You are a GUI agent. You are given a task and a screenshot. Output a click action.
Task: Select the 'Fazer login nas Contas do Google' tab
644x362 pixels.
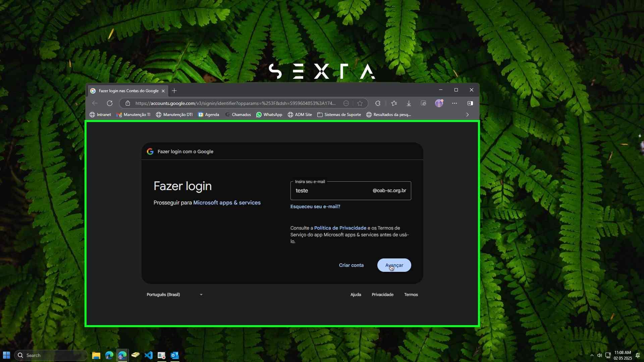point(128,91)
